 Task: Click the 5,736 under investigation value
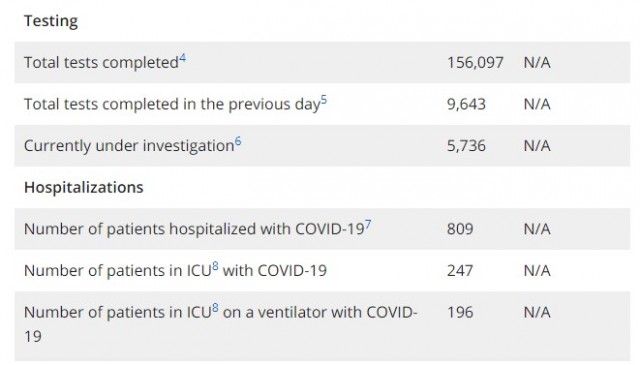pos(466,146)
